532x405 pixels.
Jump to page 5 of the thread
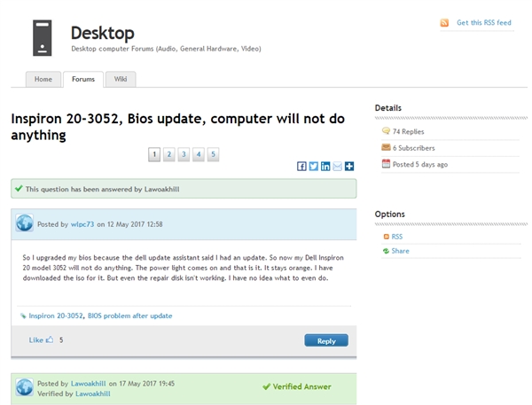(x=214, y=154)
